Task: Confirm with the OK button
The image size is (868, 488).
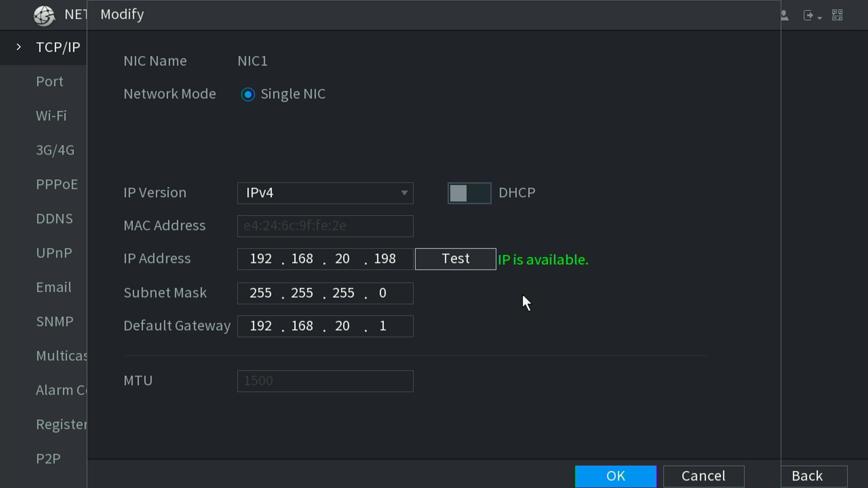Action: [x=615, y=476]
